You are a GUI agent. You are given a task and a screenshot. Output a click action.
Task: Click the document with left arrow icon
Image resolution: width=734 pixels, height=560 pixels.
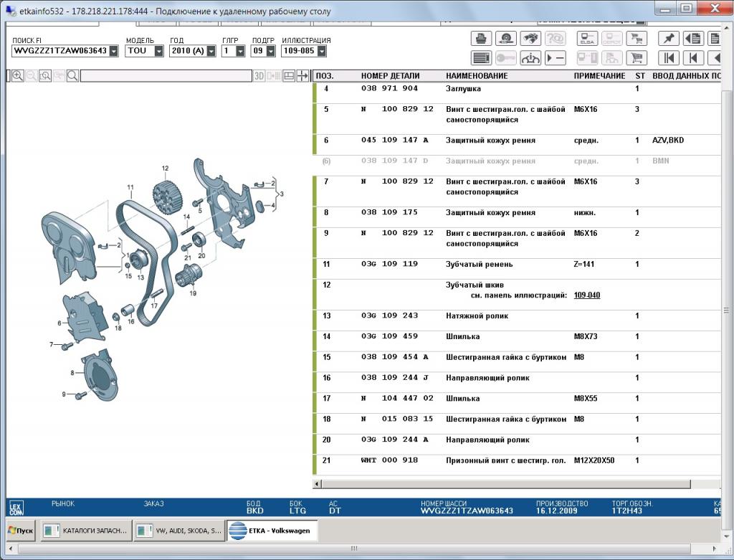pos(693,39)
